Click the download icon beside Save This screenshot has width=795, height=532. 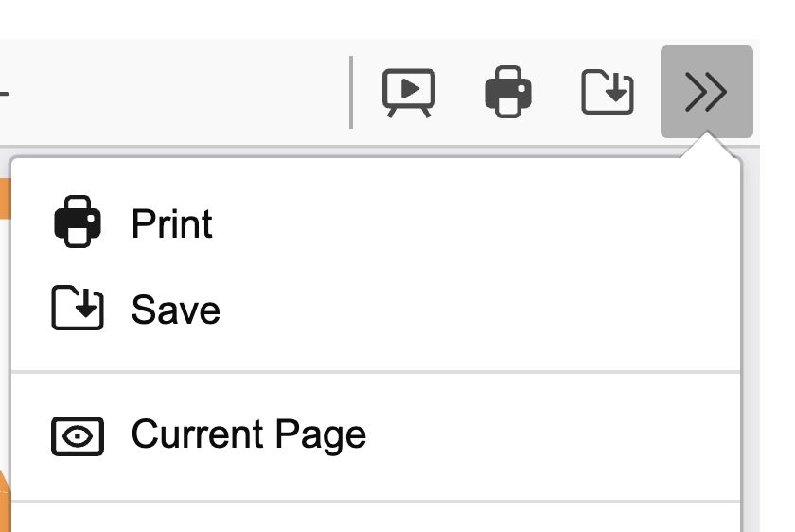[78, 310]
